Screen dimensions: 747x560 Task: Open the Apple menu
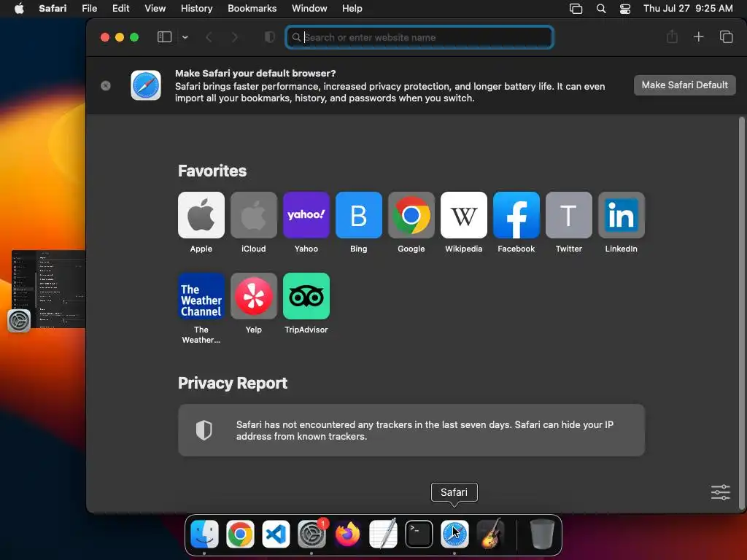[x=19, y=8]
